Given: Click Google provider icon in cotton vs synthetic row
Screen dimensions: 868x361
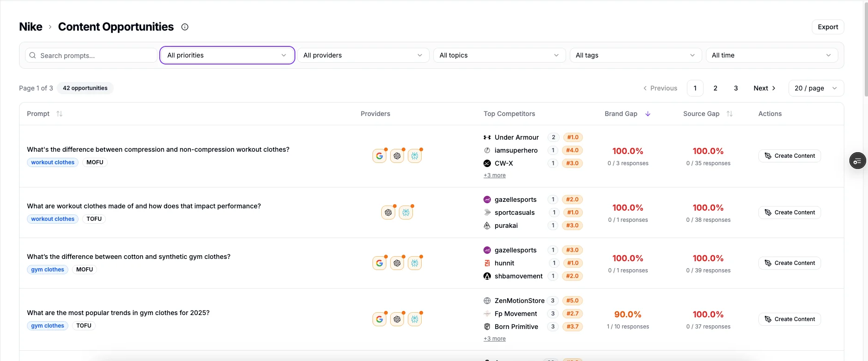Looking at the screenshot, I should (x=379, y=263).
